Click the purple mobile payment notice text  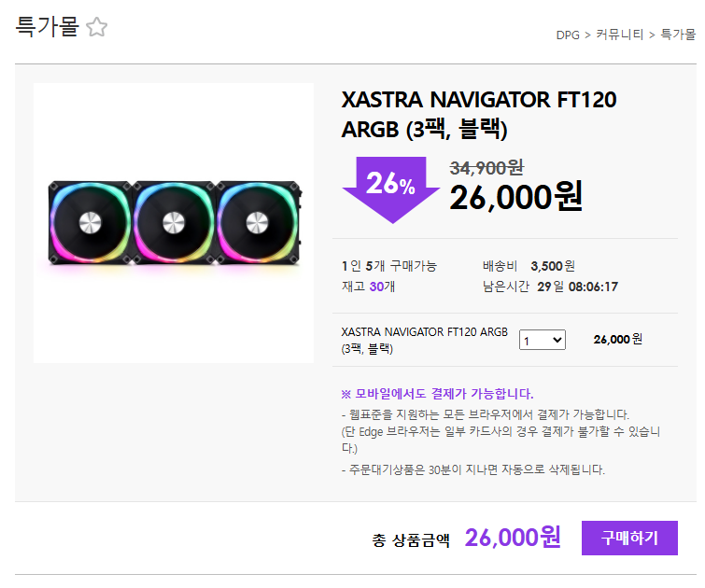[438, 394]
